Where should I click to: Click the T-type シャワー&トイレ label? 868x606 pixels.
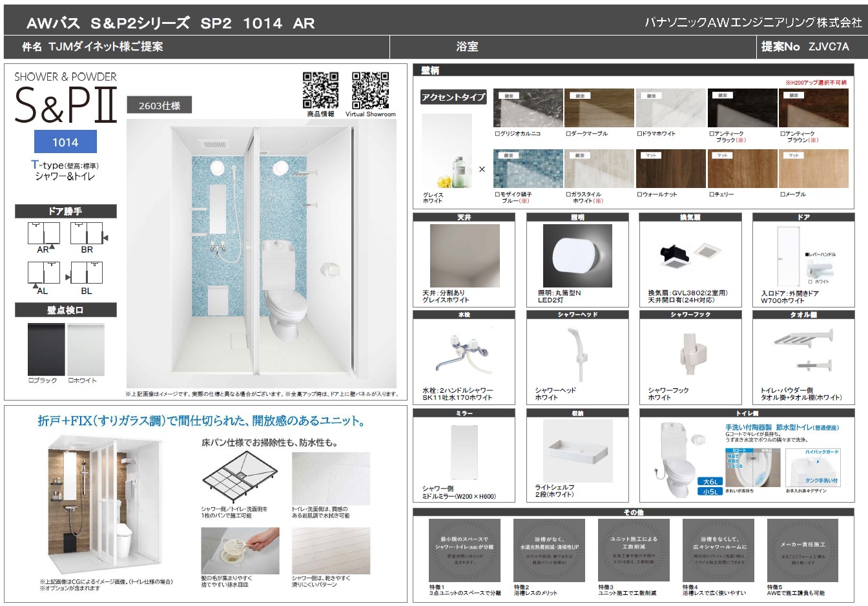tap(65, 171)
